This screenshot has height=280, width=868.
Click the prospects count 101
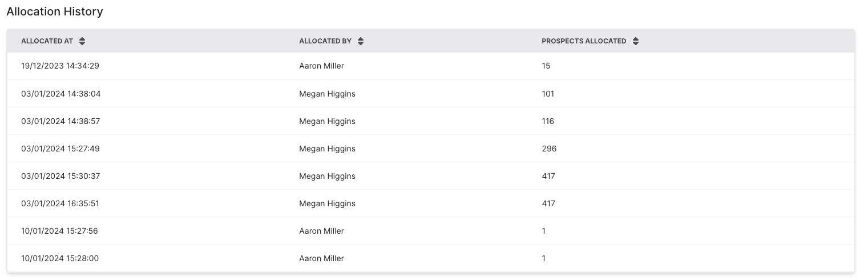(x=548, y=94)
